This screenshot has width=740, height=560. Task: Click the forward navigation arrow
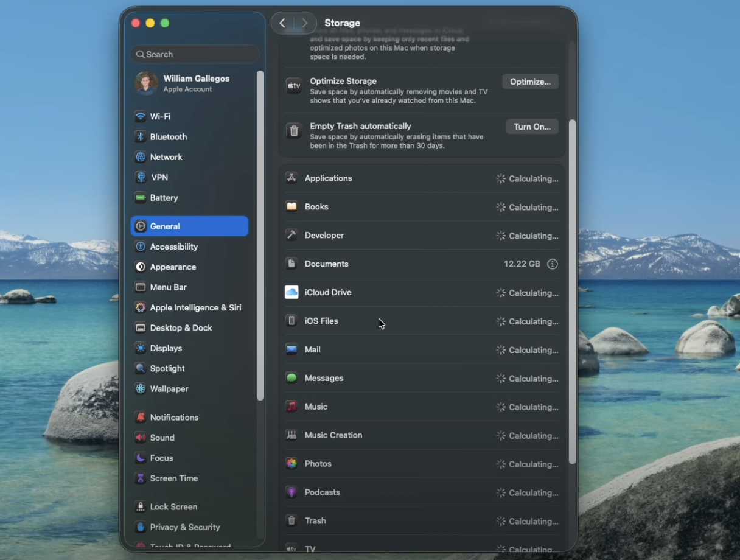[x=305, y=23]
